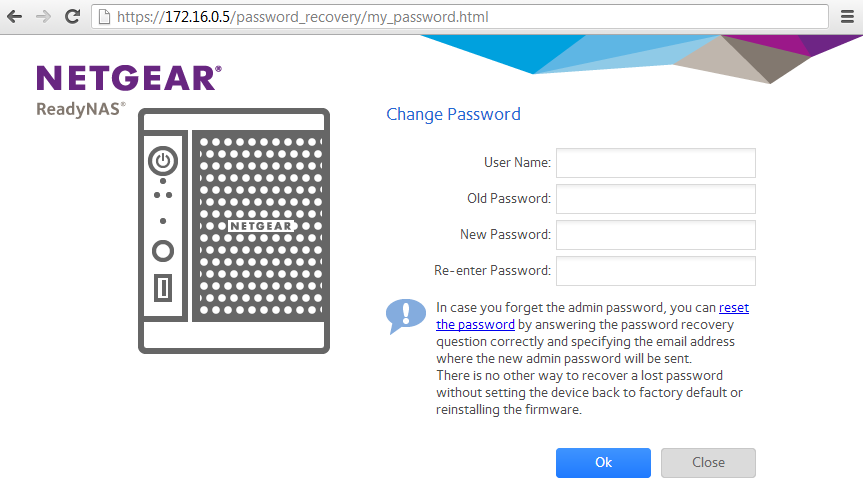Reload the password recovery page
Image resolution: width=863 pixels, height=490 pixels.
[x=72, y=17]
